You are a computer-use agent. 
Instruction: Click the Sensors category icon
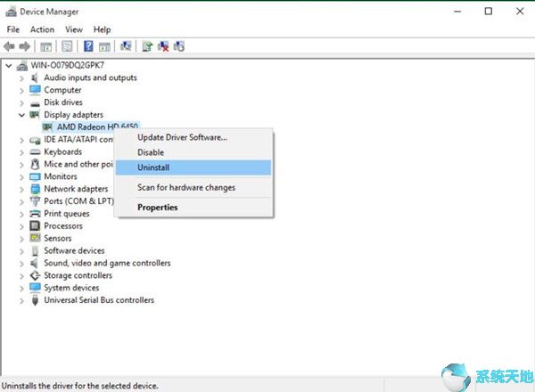pyautogui.click(x=35, y=239)
